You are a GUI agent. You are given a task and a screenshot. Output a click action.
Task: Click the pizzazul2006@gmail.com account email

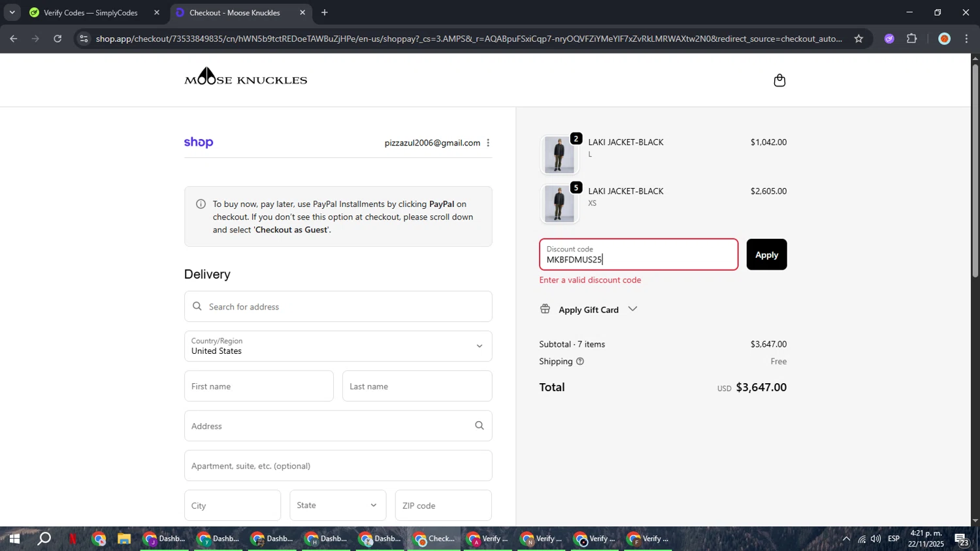pyautogui.click(x=432, y=143)
